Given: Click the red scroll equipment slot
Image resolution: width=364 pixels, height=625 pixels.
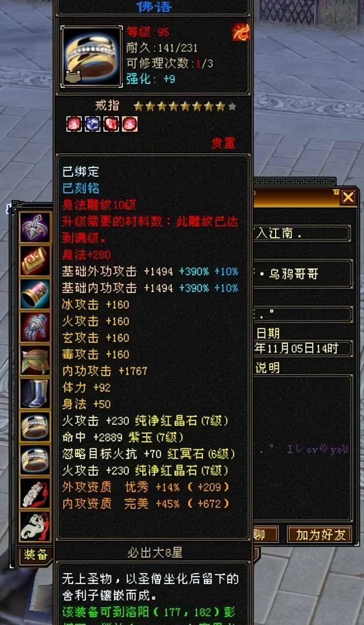Looking at the screenshot, I should point(35,261).
